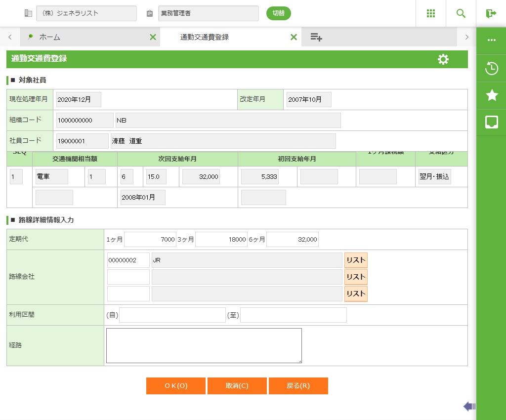Open the inbox tray icon in sidebar
This screenshot has height=420, width=506.
[x=491, y=122]
